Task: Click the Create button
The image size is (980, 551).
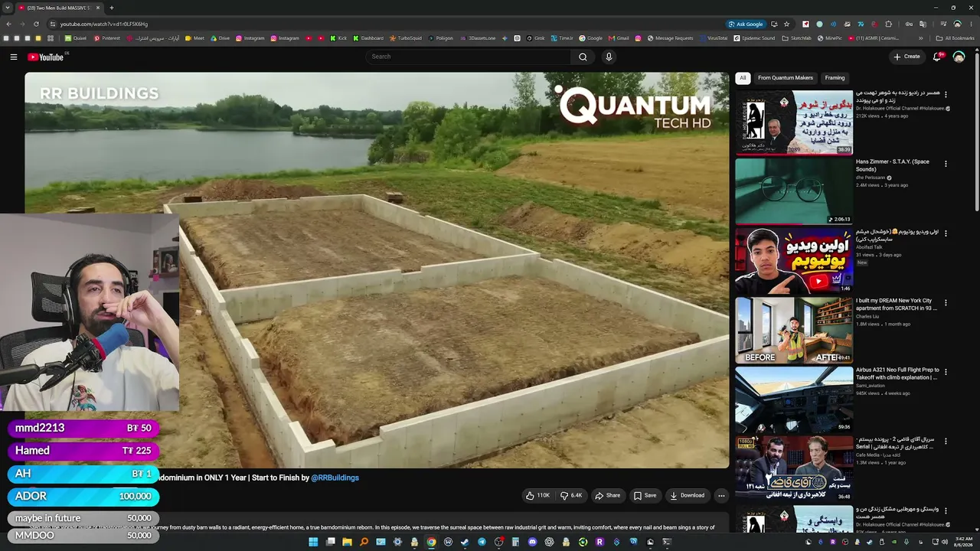Action: pos(906,57)
